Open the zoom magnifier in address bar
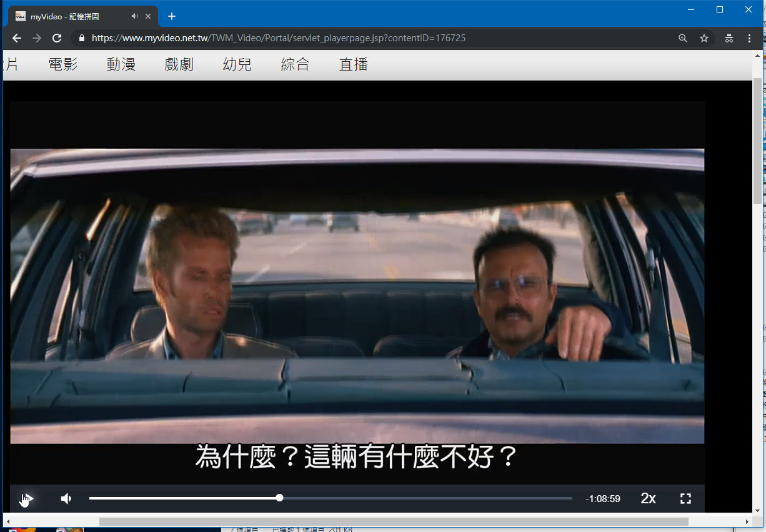Screen dimensions: 766x532 pyautogui.click(x=683, y=38)
